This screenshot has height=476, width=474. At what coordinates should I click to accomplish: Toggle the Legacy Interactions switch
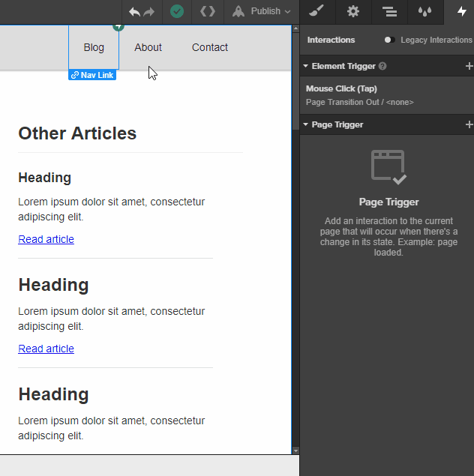[x=389, y=40]
